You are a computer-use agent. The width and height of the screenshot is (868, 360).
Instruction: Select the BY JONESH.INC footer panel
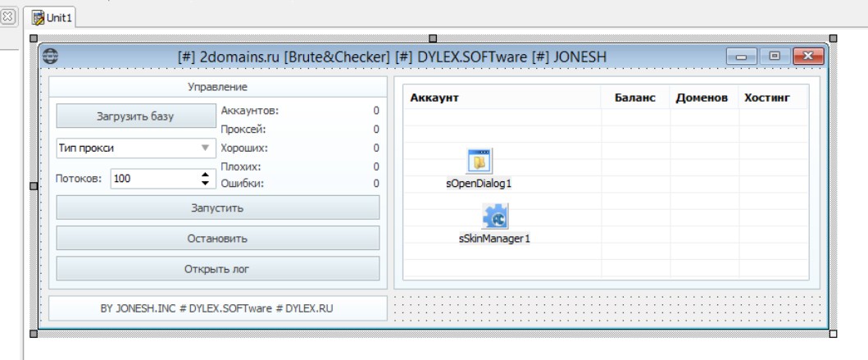coord(217,308)
